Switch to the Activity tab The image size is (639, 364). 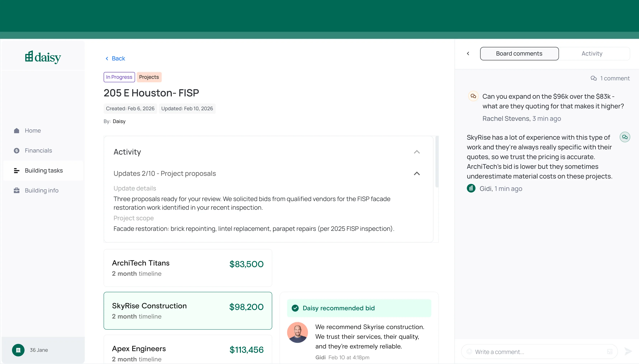click(x=592, y=54)
